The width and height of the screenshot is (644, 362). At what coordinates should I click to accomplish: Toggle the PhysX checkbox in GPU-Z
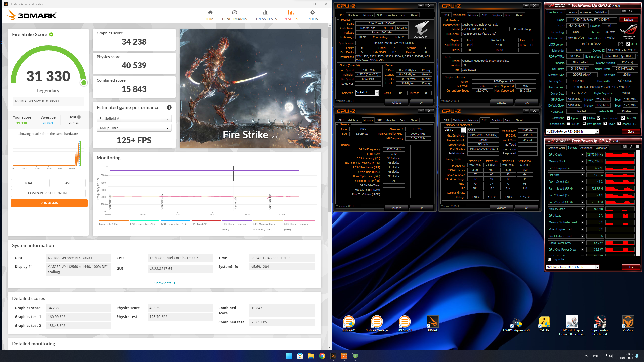click(x=605, y=124)
